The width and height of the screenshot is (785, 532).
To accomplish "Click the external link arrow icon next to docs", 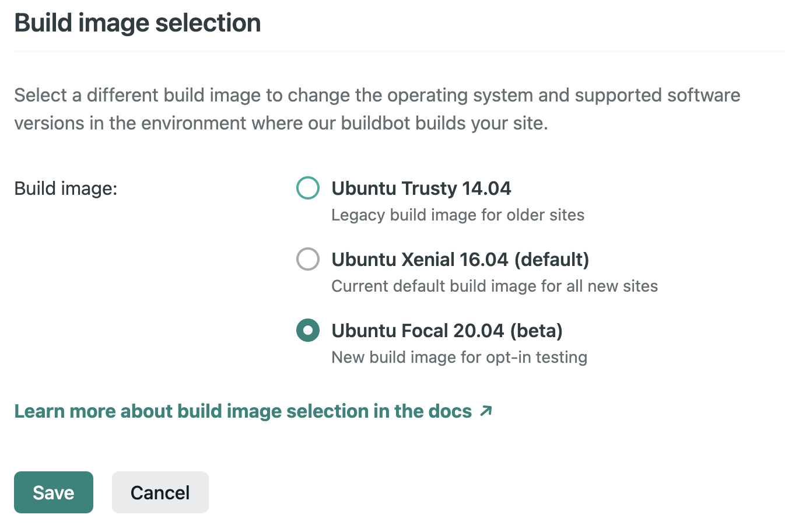I will point(485,411).
